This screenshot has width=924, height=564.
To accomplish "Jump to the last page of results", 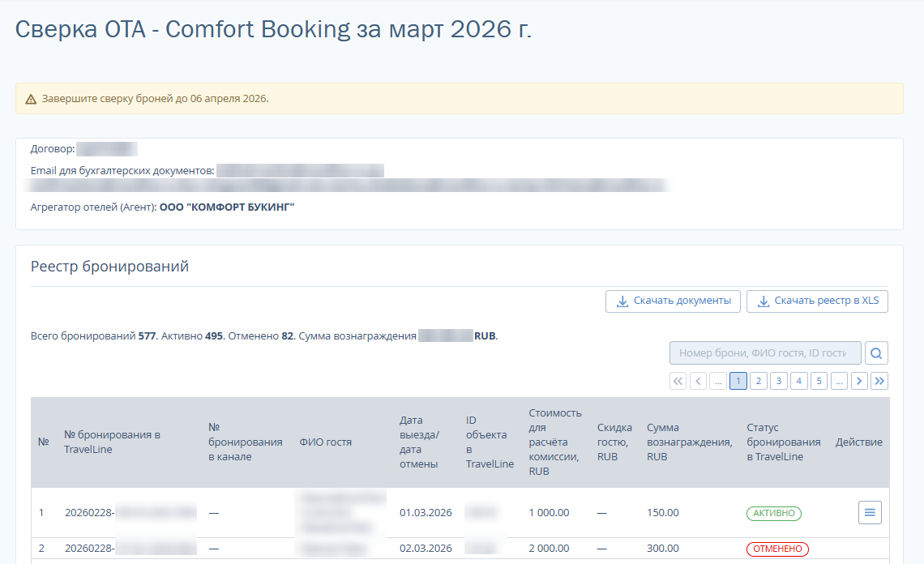I will 879,381.
